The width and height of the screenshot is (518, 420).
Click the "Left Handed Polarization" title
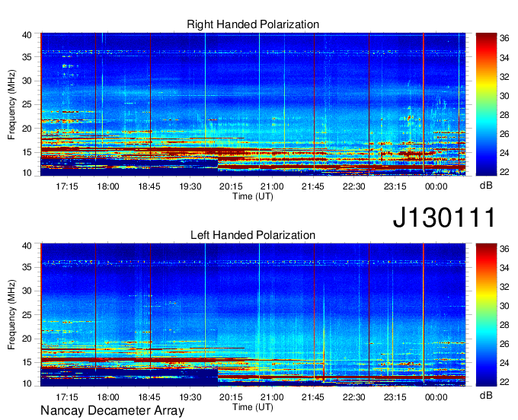coord(253,235)
